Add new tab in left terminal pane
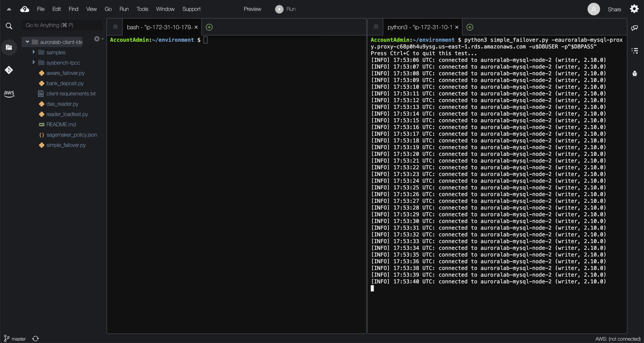The width and height of the screenshot is (644, 343). 209,27
